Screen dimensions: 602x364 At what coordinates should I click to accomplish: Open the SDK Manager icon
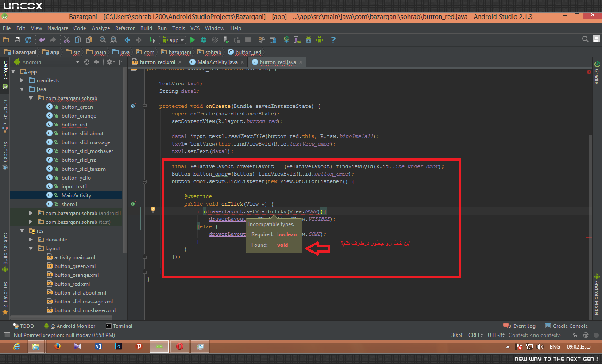(x=309, y=40)
